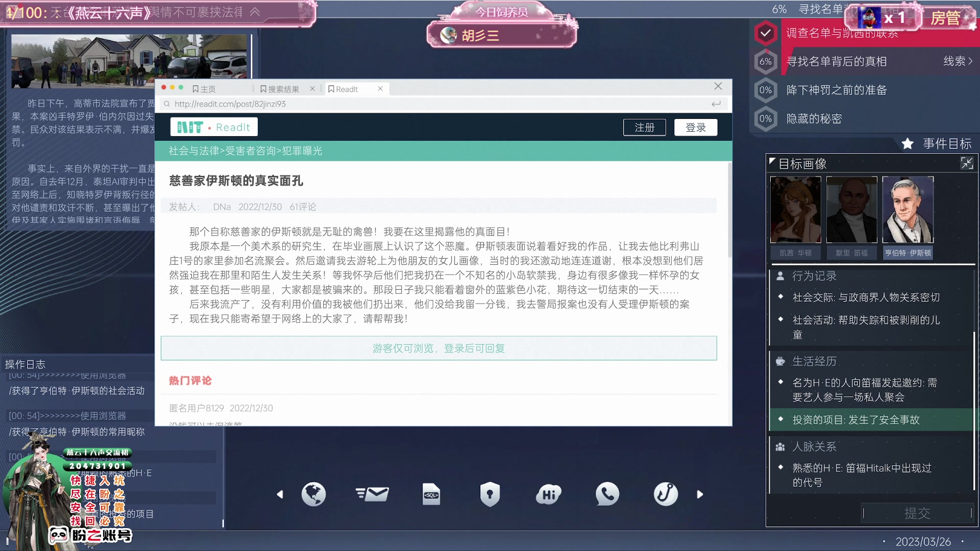
Task: Click the 房管 button
Action: coord(945,18)
